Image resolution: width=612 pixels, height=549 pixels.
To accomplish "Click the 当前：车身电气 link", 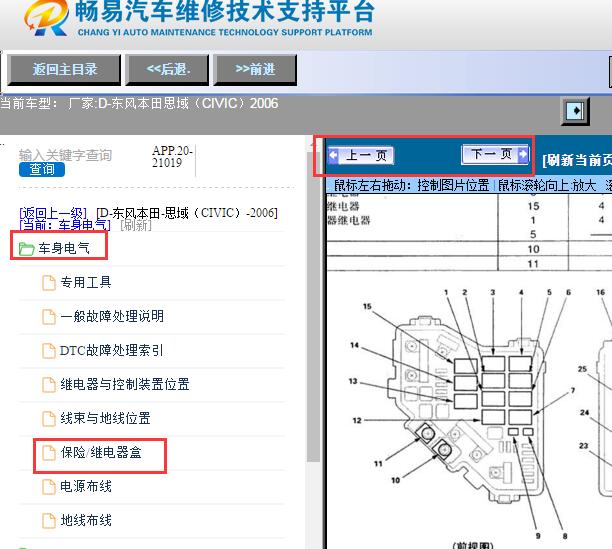I will [65, 225].
